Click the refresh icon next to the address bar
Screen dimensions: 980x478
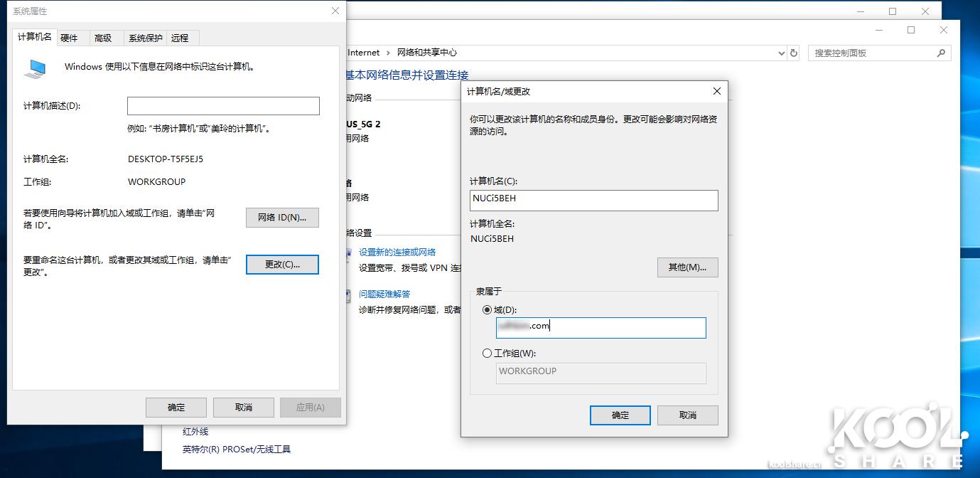tap(794, 52)
